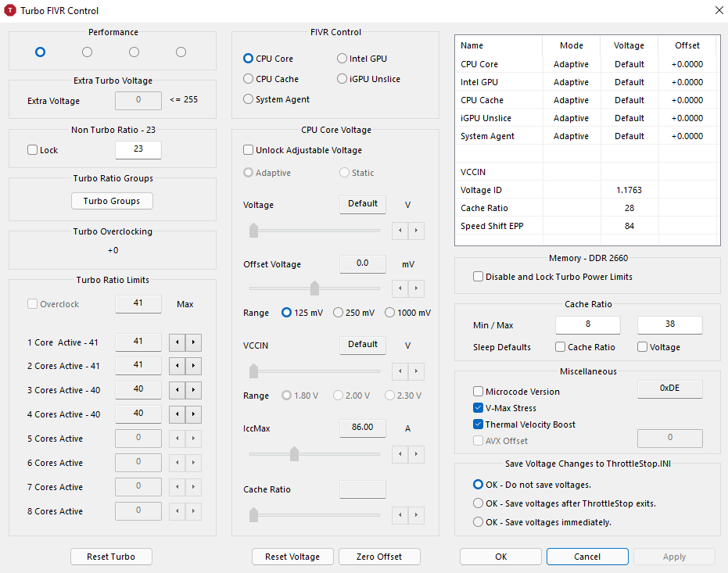This screenshot has width=728, height=573.
Task: Increase the 3 Cores Active ratio arrow
Action: click(194, 390)
